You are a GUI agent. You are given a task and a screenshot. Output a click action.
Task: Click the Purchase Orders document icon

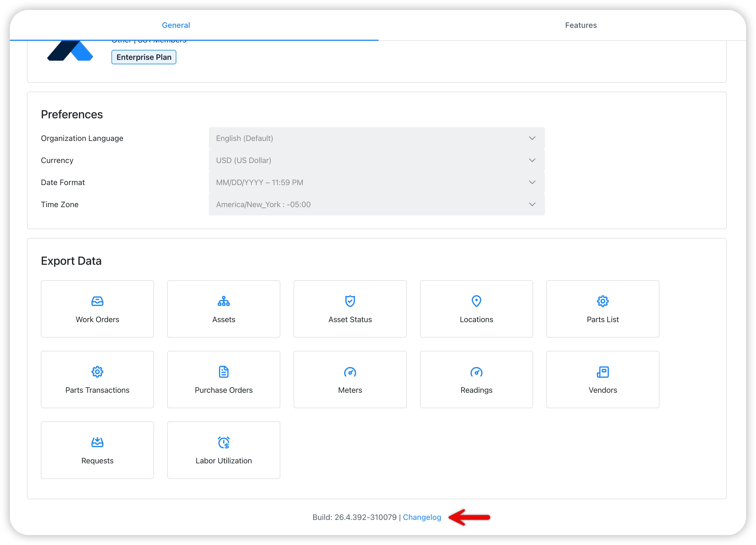[224, 372]
